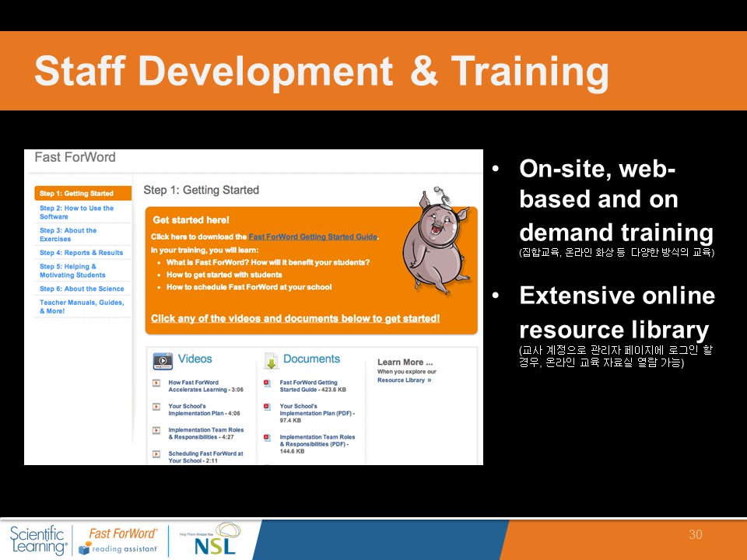Go to Step 4: Reports & Results
The height and width of the screenshot is (560, 747).
[81, 253]
